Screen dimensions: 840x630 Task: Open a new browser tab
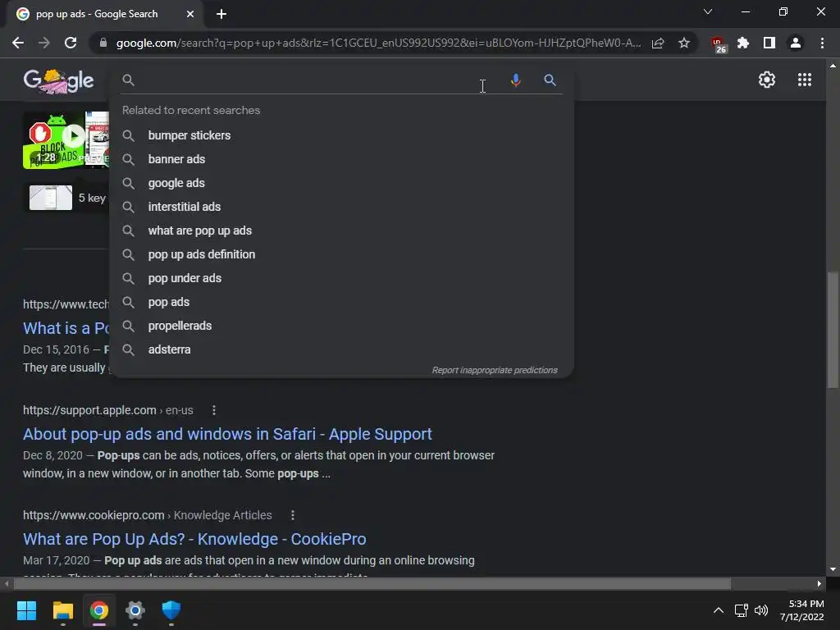[x=221, y=14]
